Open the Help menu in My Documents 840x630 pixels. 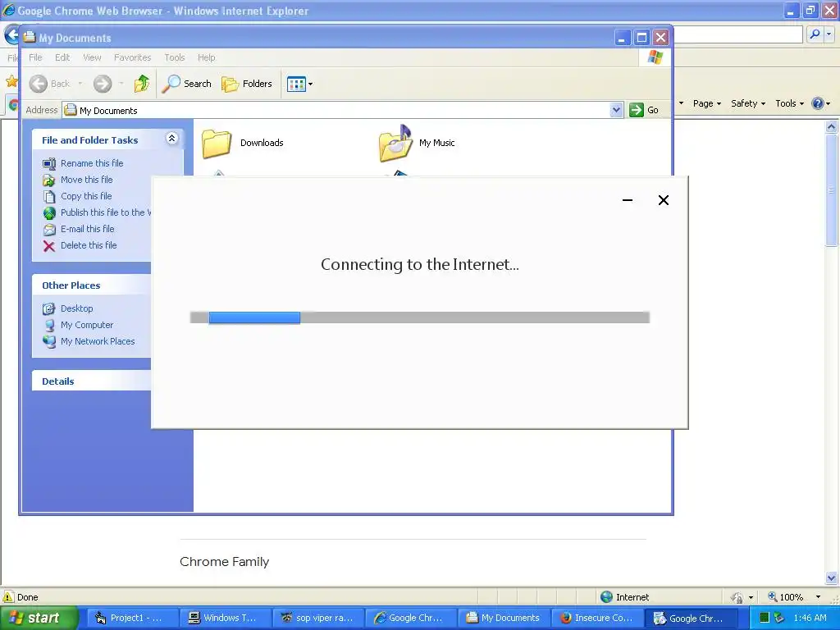[206, 57]
